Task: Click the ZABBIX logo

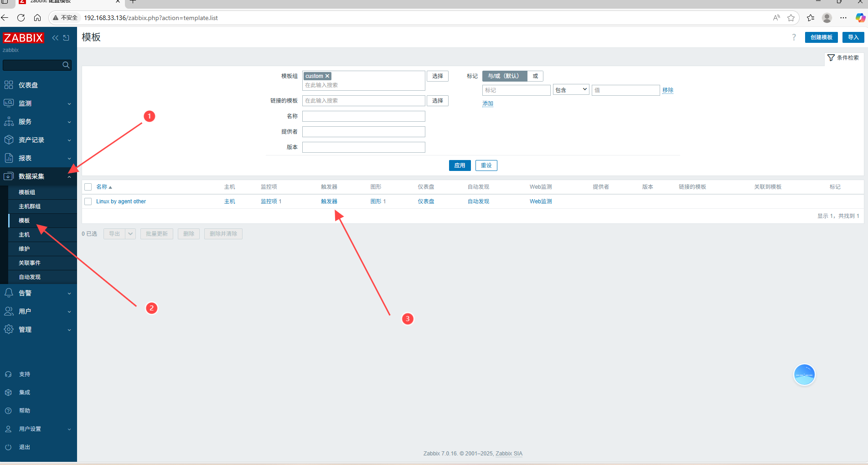Action: point(23,38)
